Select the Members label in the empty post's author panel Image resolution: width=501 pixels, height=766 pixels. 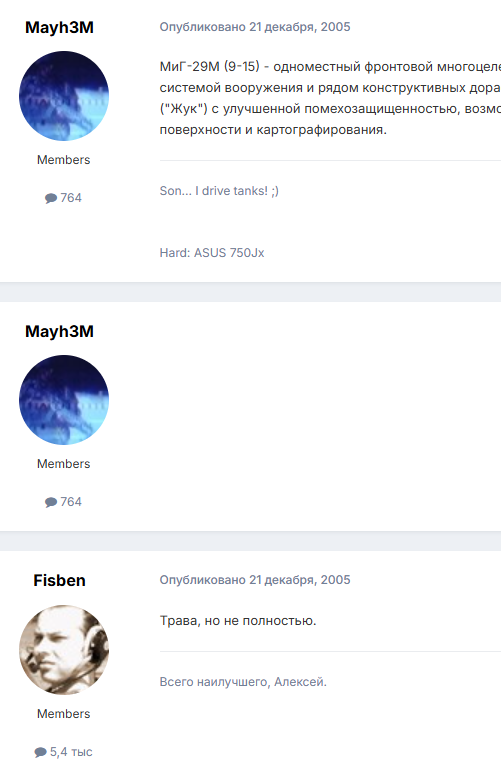pos(63,464)
